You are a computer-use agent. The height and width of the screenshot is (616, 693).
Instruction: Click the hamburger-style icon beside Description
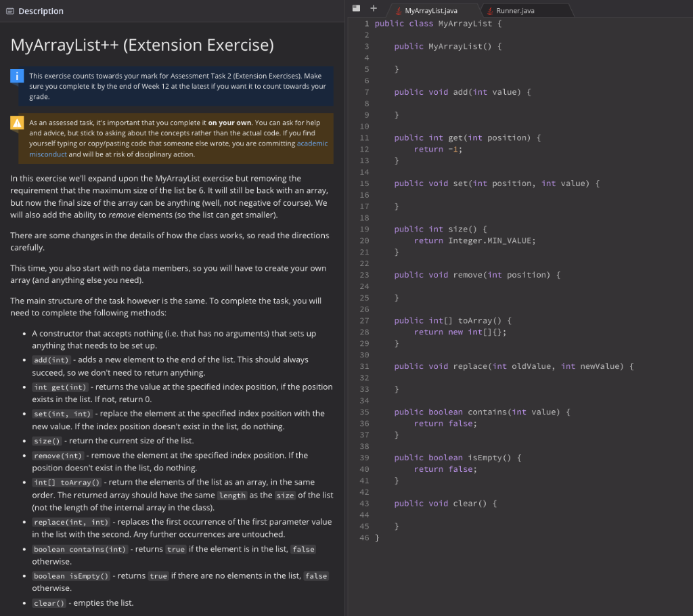(x=9, y=11)
